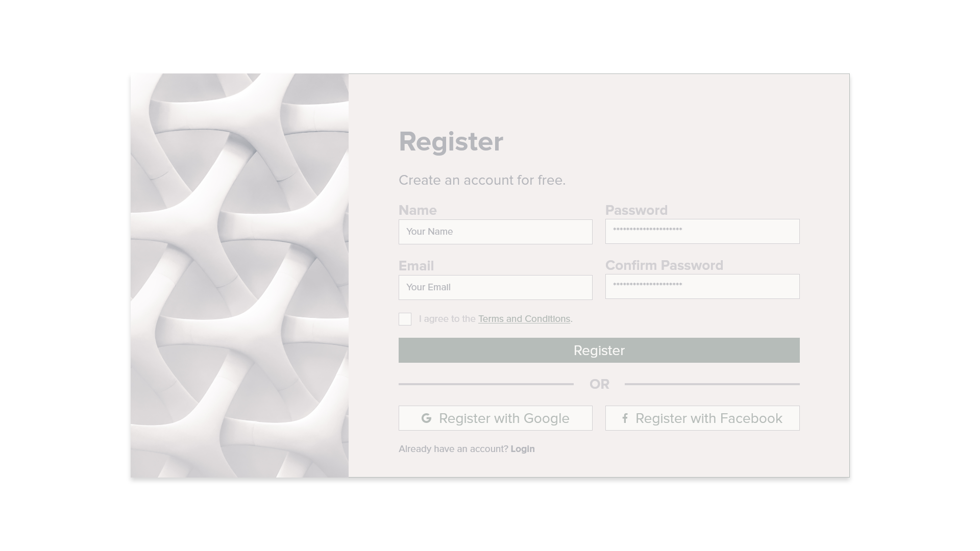Screen dimensions: 980x551
Task: Click the OR divider text
Action: (600, 384)
